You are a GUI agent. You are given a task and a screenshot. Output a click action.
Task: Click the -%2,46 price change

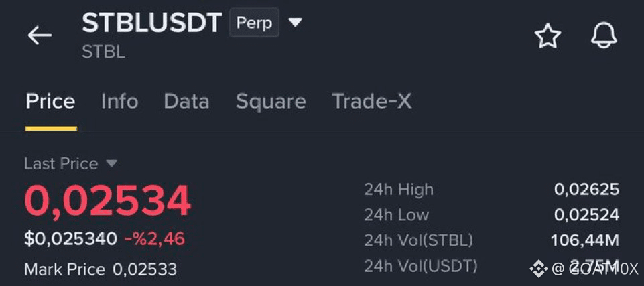coord(154,239)
